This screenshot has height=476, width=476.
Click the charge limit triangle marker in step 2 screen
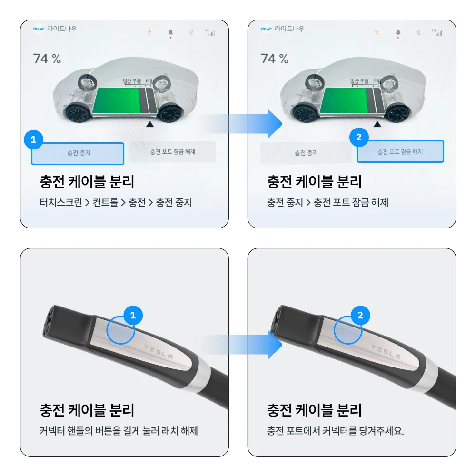click(x=377, y=124)
